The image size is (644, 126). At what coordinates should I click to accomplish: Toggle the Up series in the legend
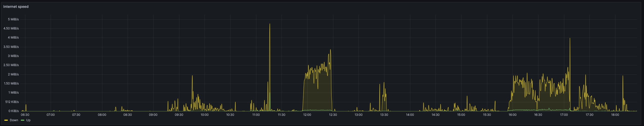[28, 120]
